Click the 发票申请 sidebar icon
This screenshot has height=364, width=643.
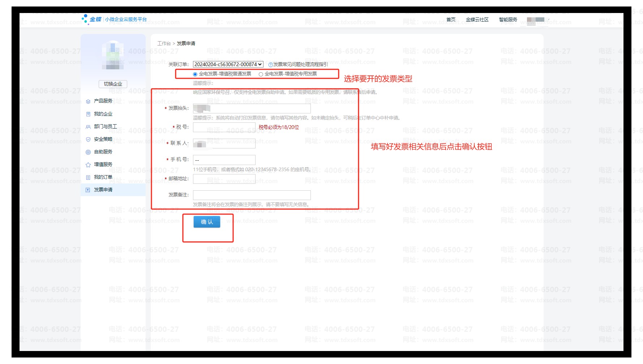(88, 190)
